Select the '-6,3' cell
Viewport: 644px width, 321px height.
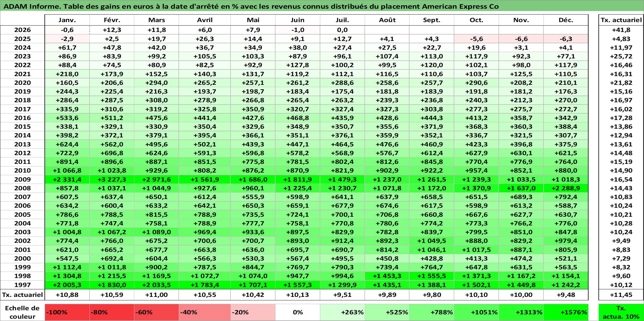[x=566, y=39]
